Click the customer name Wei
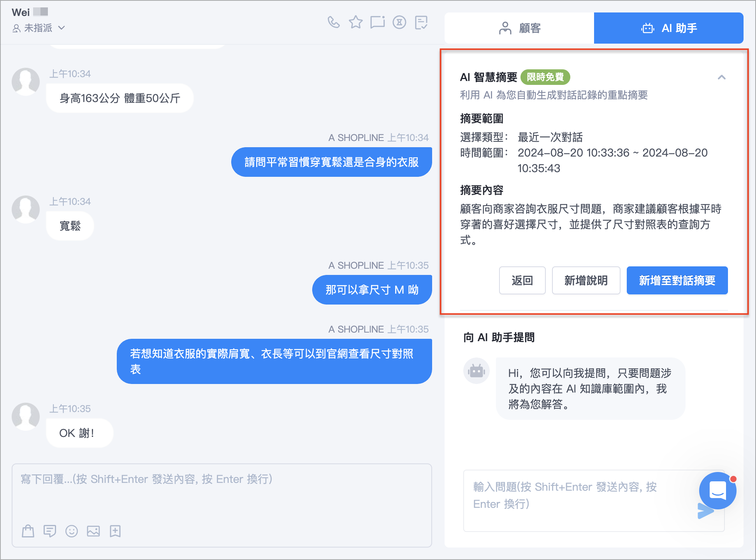The image size is (756, 560). click(x=21, y=12)
